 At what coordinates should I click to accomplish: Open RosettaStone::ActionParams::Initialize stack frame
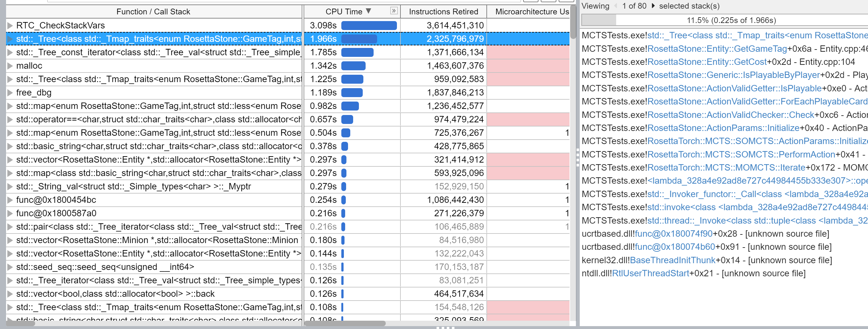click(x=724, y=128)
